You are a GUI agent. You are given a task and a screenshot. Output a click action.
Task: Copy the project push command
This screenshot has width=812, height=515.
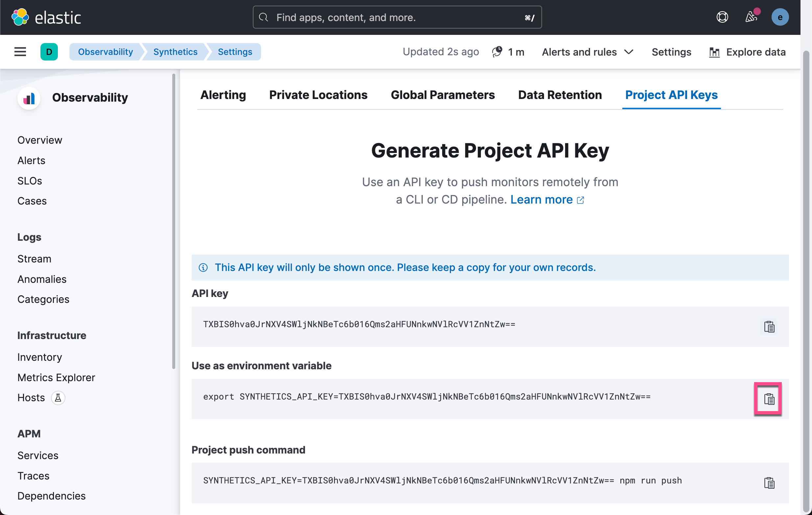769,483
